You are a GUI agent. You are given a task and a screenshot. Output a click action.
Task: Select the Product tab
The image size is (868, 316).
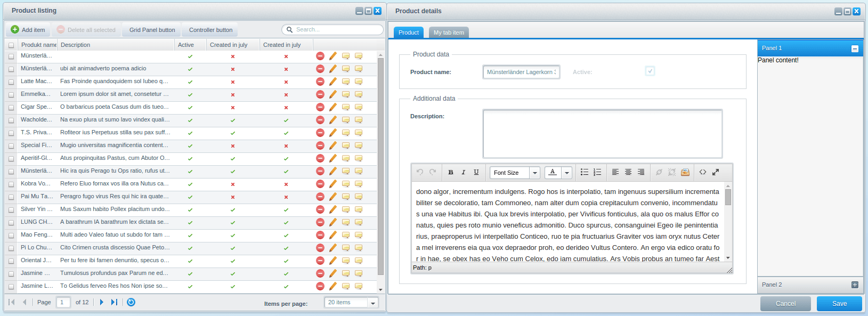click(x=409, y=33)
